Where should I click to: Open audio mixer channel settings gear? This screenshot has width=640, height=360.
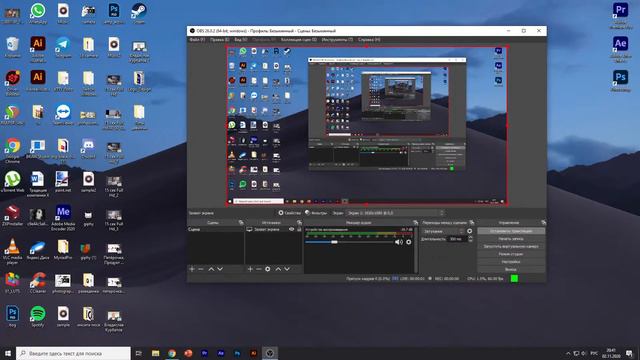click(409, 242)
